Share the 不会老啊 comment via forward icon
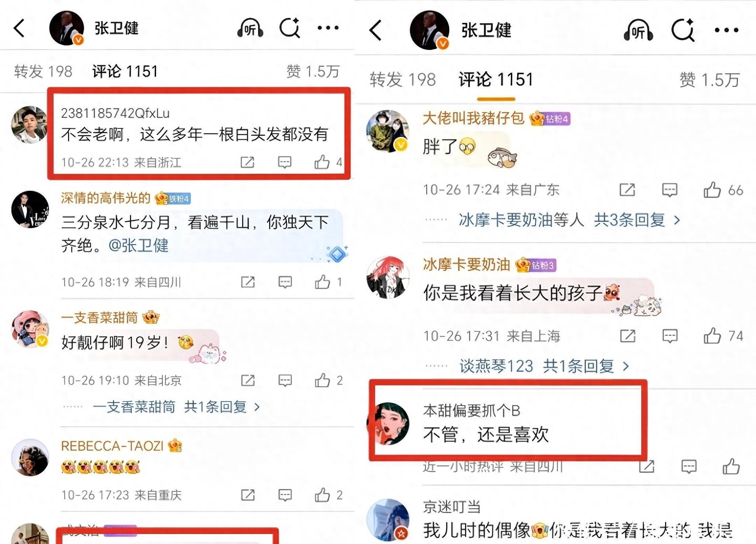 pyautogui.click(x=247, y=162)
